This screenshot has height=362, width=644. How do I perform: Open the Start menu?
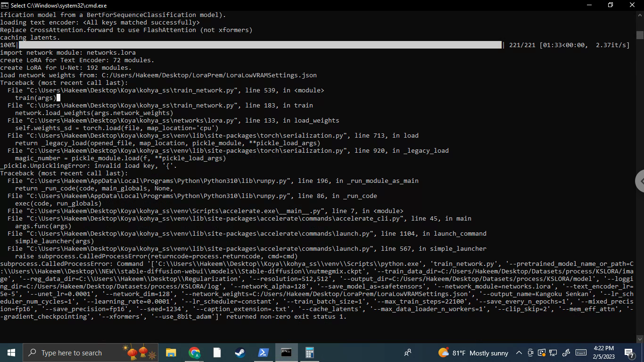coord(10,353)
